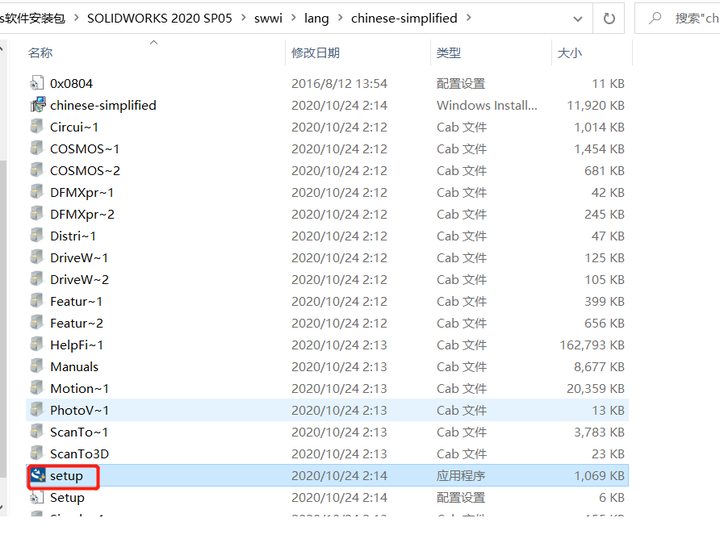Click the chinese-simplified breadcrumb segment

pyautogui.click(x=404, y=18)
